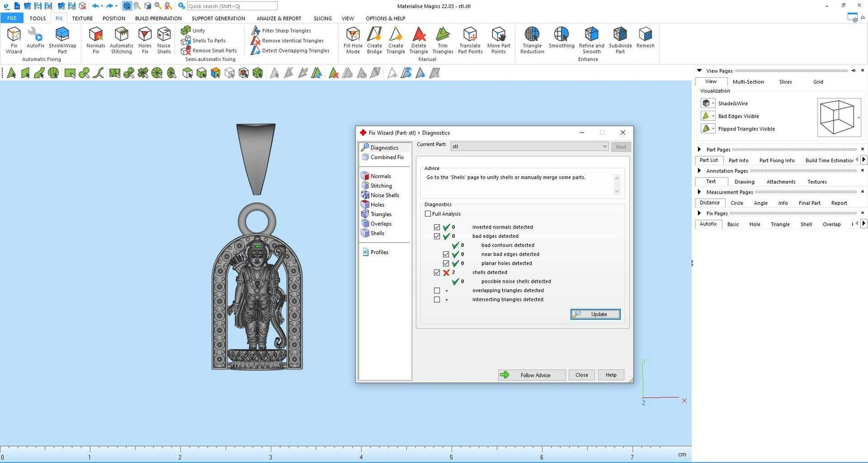Click the Update button
This screenshot has height=463, width=868.
click(x=595, y=314)
